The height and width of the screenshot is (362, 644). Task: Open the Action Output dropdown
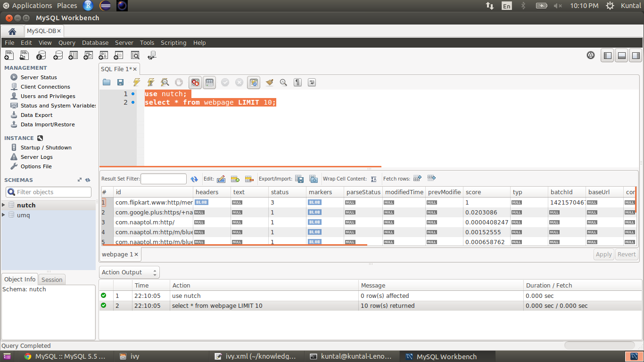[x=129, y=272]
